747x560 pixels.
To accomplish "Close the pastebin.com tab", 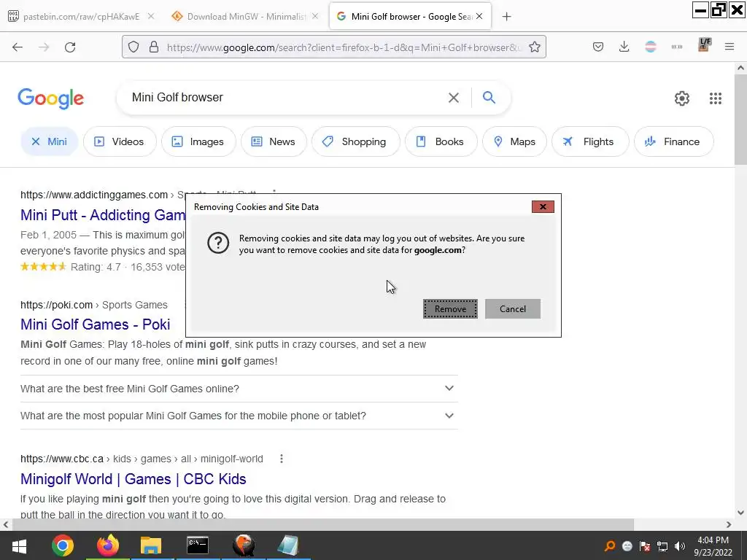I will coord(150,16).
